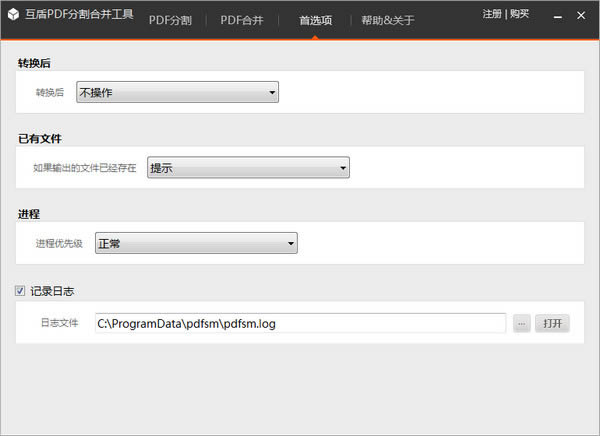Close the PDF tool window

[x=581, y=15]
